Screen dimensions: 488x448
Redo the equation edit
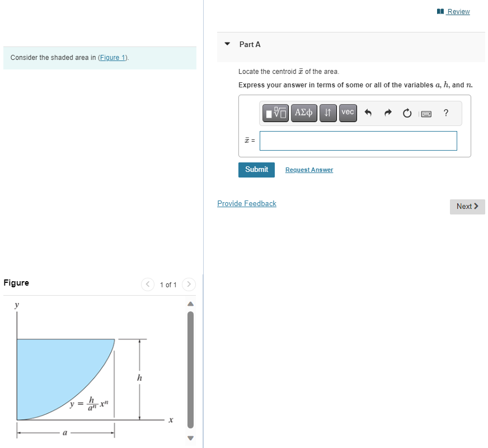click(387, 113)
